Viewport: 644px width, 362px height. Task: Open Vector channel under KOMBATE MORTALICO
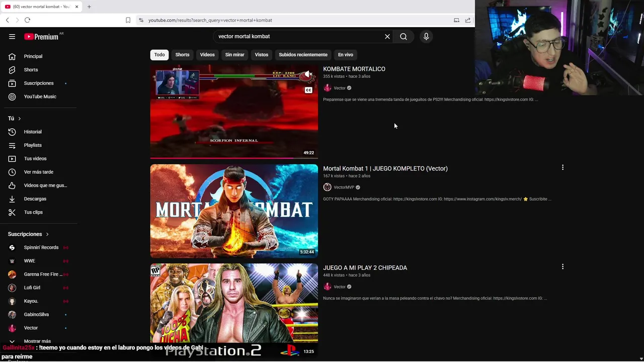coord(340,88)
